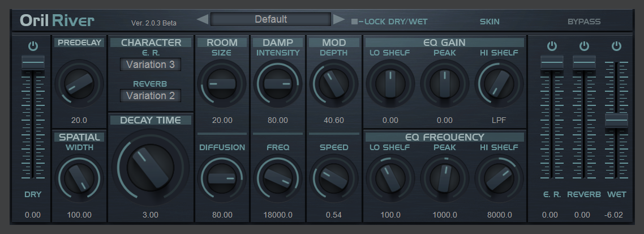Click the mod speed value 0.54
Image resolution: width=644 pixels, height=234 pixels.
pos(333,215)
